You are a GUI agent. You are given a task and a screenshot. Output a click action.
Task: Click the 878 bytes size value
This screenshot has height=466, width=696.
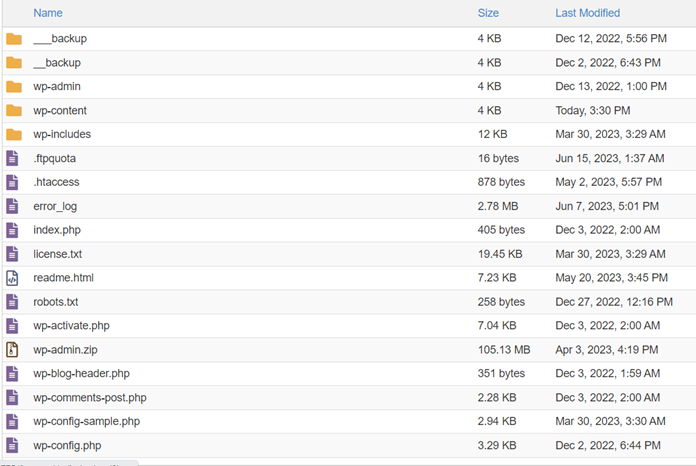501,182
